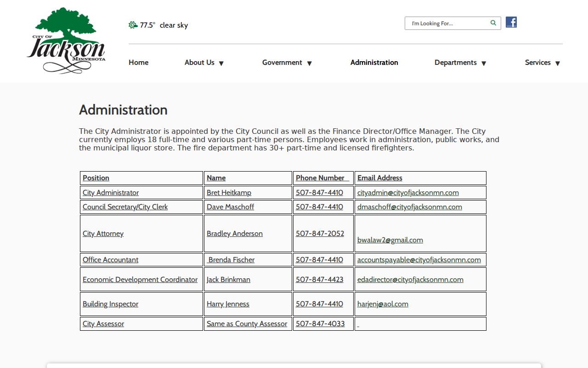
Task: Select the name Brenda Fischer
Action: click(232, 260)
